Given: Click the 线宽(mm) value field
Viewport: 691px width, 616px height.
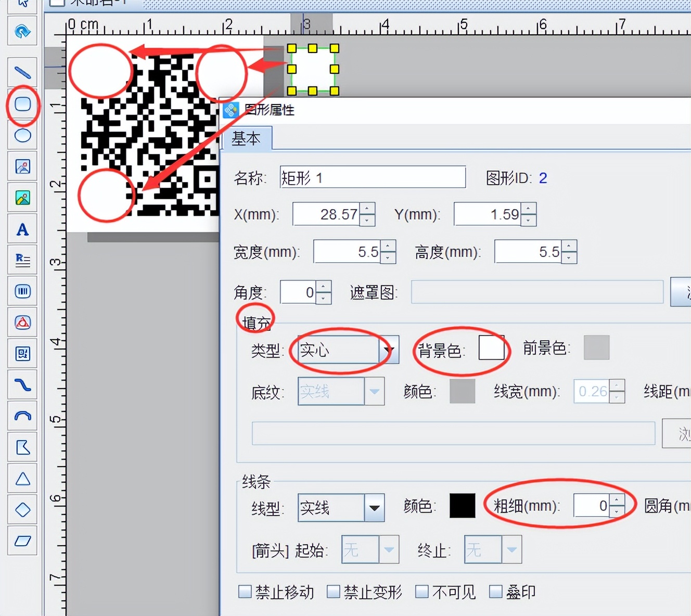Looking at the screenshot, I should pos(592,391).
